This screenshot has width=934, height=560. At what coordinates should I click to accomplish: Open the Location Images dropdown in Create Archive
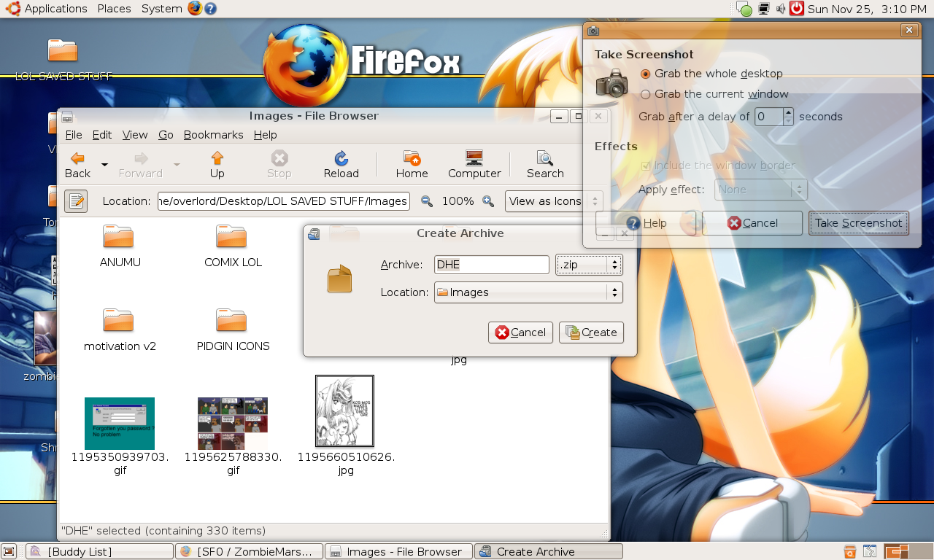(x=528, y=292)
